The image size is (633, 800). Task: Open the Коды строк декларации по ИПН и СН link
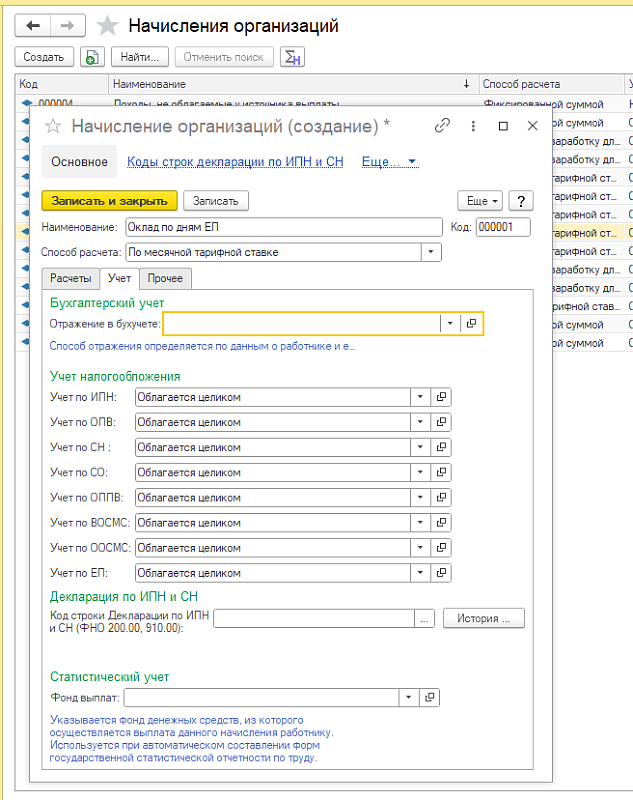tap(235, 161)
